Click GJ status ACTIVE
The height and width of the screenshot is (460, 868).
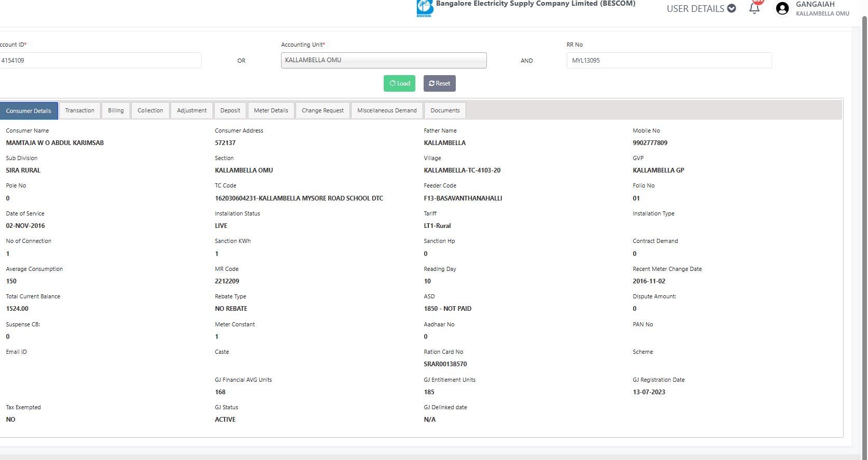pos(225,420)
